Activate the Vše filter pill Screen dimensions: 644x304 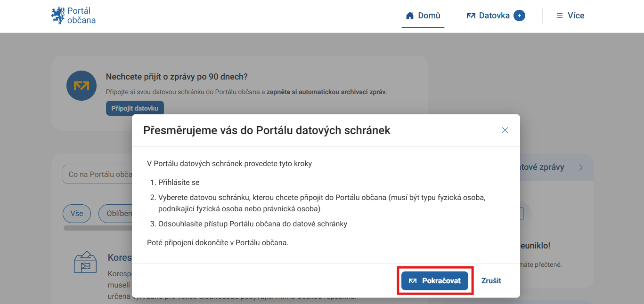click(x=77, y=213)
